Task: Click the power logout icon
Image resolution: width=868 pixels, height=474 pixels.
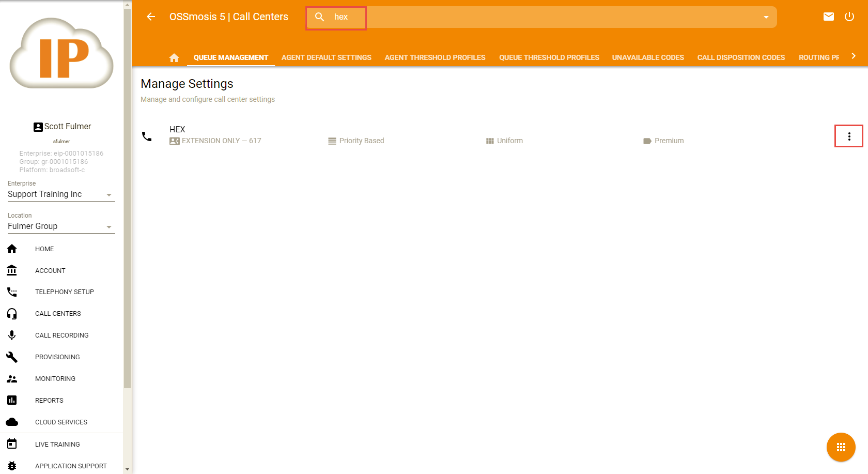Action: coord(849,17)
